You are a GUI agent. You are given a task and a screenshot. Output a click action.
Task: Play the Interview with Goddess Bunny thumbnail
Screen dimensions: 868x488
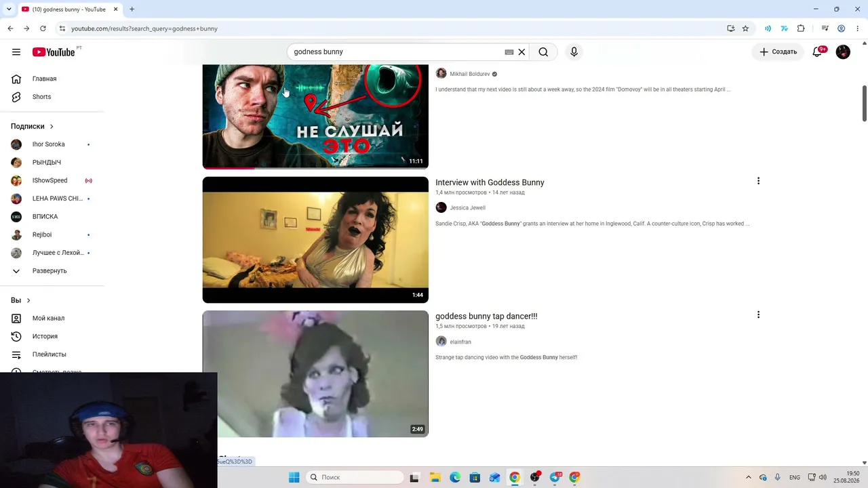click(x=315, y=240)
